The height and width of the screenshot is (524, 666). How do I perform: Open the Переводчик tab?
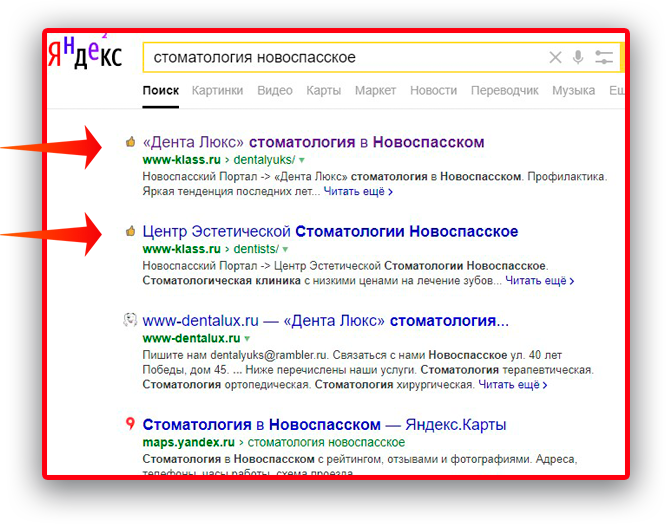tap(505, 90)
